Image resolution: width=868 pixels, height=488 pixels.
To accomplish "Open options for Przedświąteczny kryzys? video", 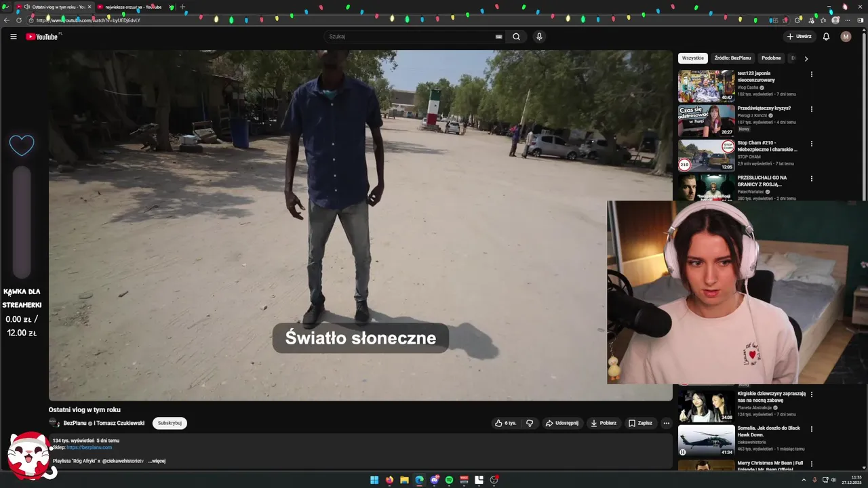I will 811,109.
